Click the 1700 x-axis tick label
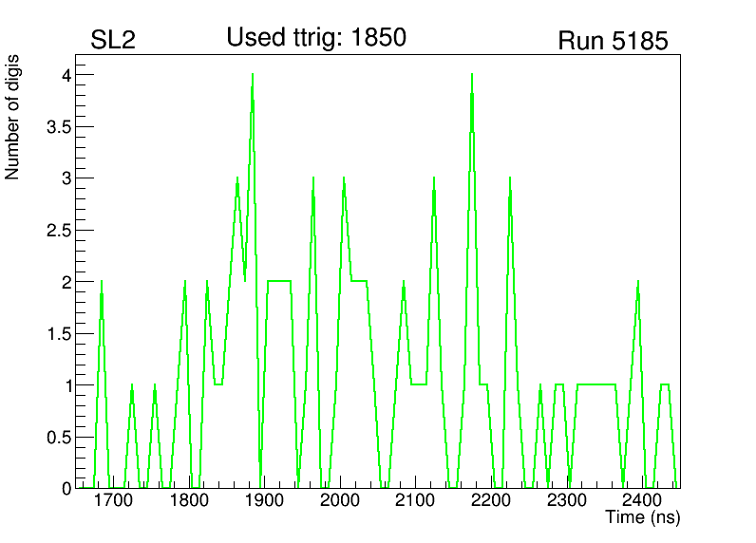Viewport: 756px width, 543px height. 113,501
